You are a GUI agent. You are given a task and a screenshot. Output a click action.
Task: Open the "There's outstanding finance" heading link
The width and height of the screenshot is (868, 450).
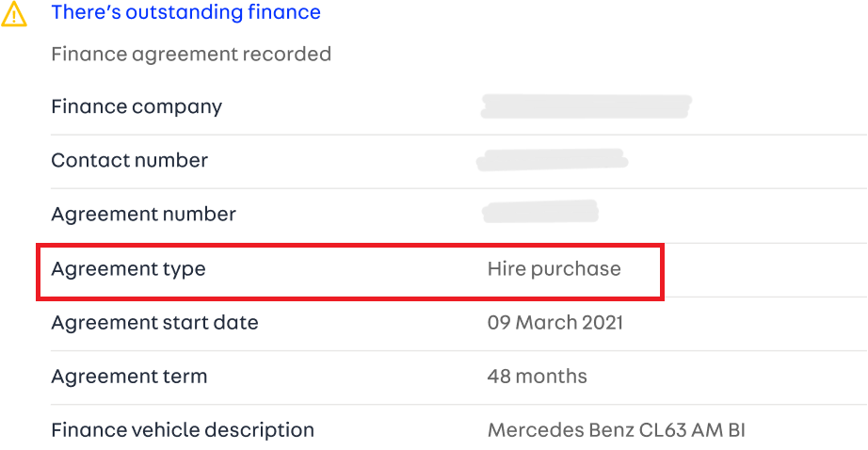185,13
